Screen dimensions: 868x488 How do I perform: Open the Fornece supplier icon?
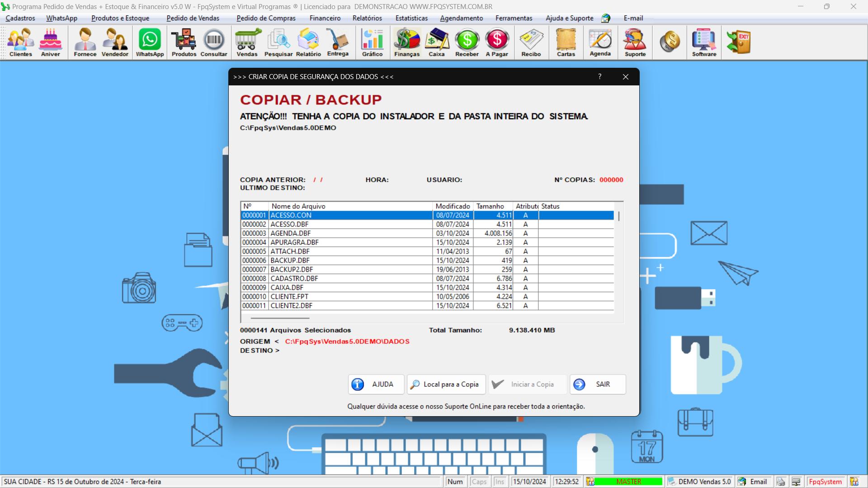tap(85, 42)
